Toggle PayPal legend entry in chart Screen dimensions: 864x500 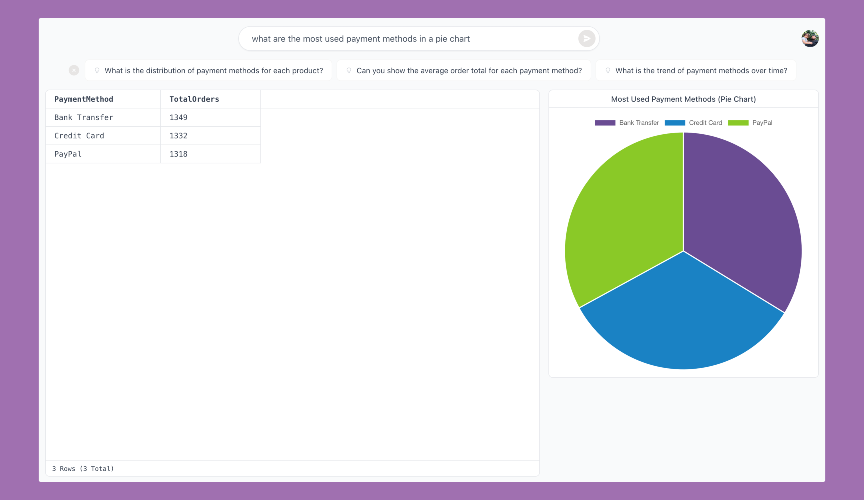point(750,122)
